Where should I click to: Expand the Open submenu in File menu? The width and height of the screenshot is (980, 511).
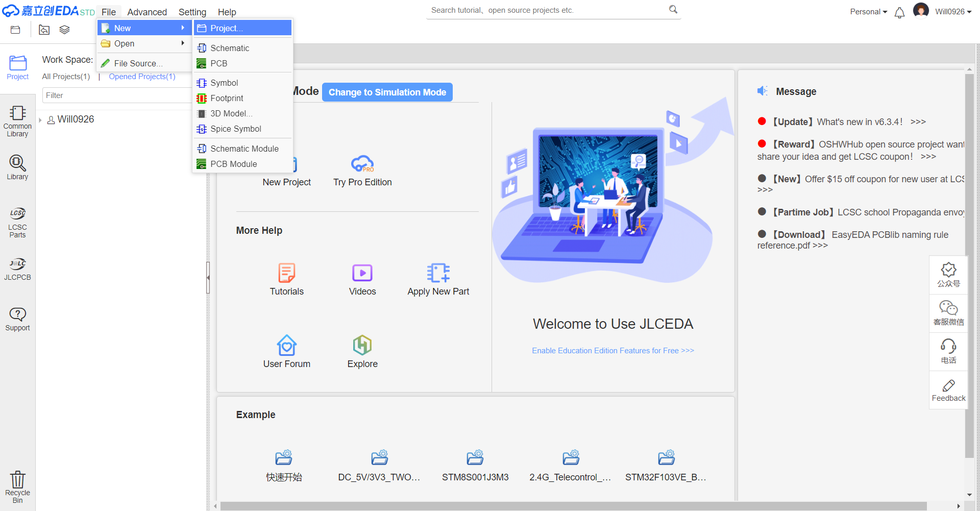[143, 44]
